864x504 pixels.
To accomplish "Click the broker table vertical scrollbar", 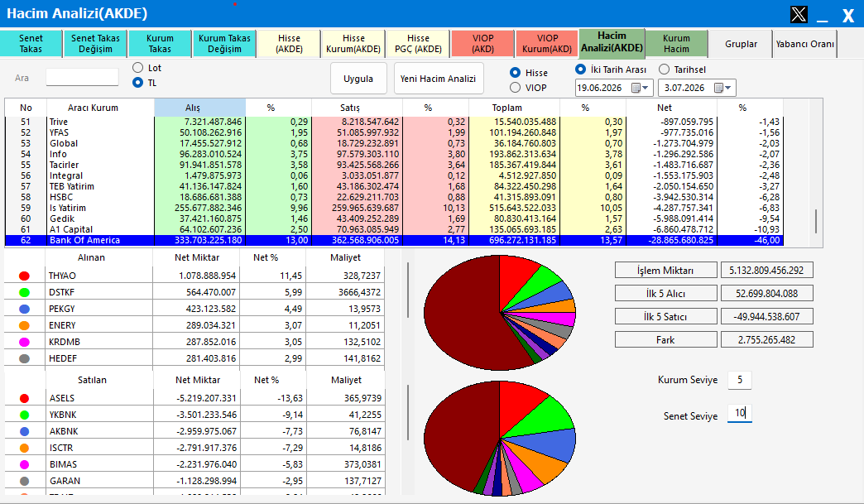I will (x=815, y=220).
